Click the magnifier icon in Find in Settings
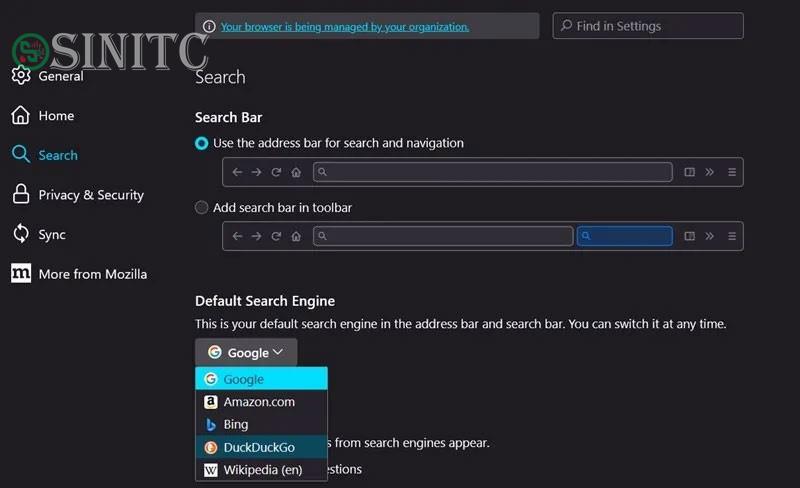This screenshot has width=800, height=488. 566,25
